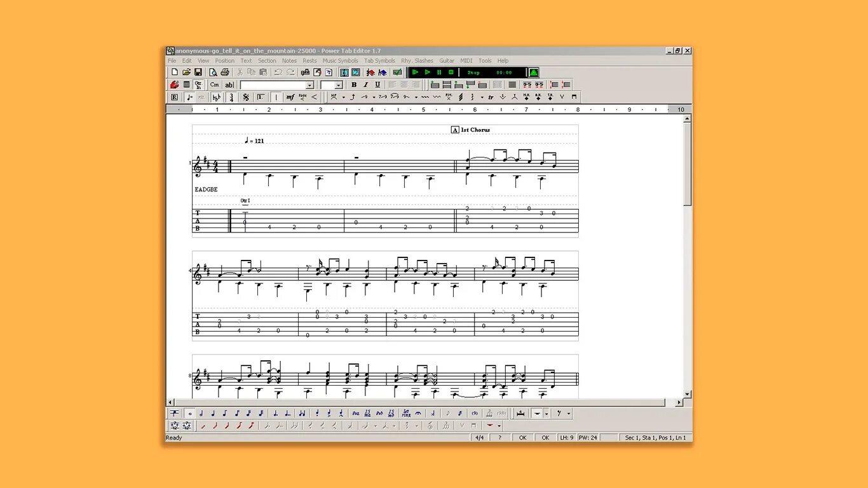Expand the hammer-on 'HP' symbol dropdown arrow
Screen dimensions: 868x488
pyautogui.click(x=343, y=97)
